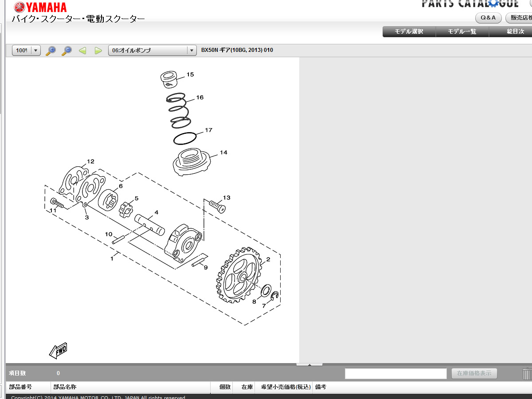Go to next diagram with right arrow
This screenshot has width=532, height=399.
pos(98,51)
